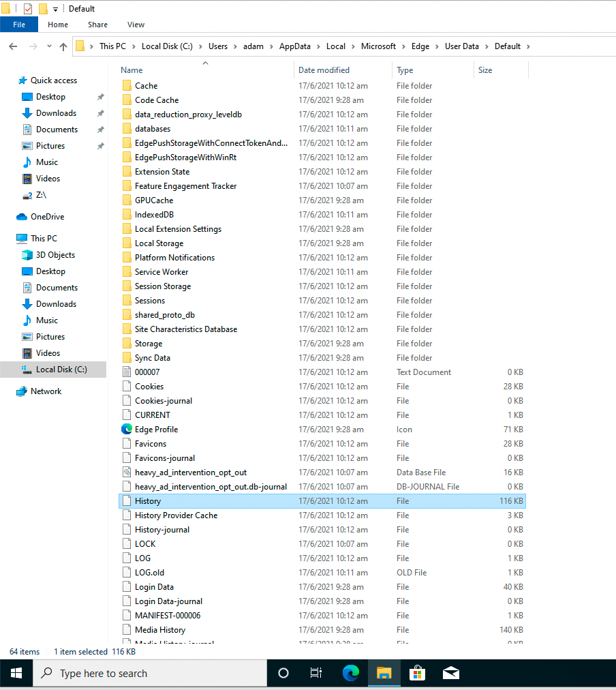
Task: Open the recent locations dropdown arrow
Action: [x=49, y=46]
